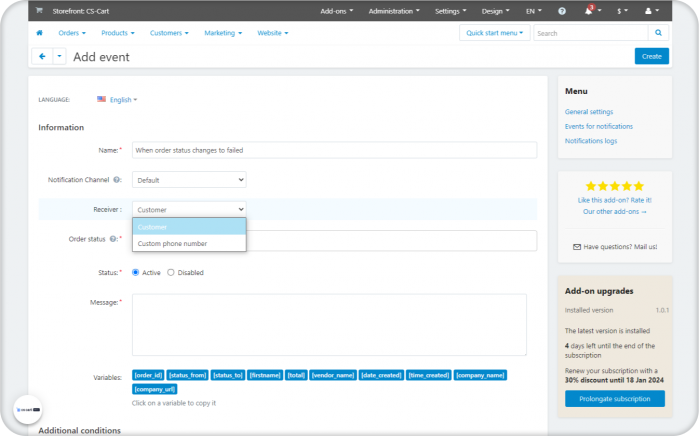Select the Active status radio
This screenshot has height=436, width=700.
pyautogui.click(x=135, y=272)
